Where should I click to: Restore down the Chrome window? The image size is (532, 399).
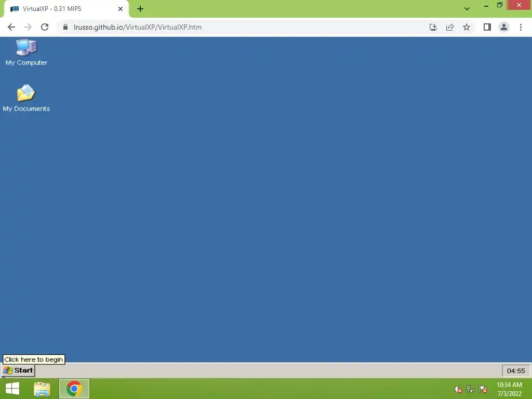(x=500, y=5)
